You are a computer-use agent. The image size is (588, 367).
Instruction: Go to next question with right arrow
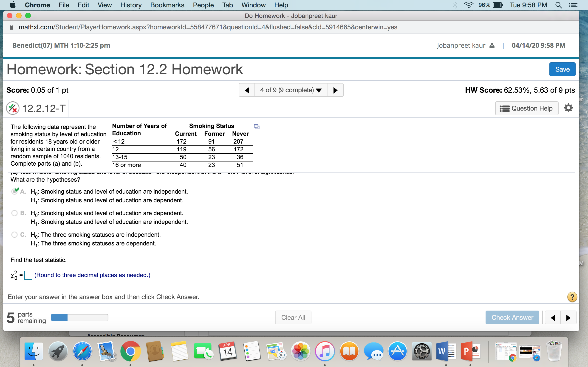click(335, 90)
